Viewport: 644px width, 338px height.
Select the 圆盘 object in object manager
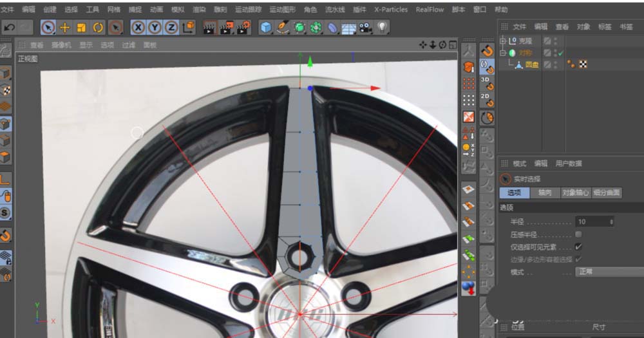pos(531,64)
